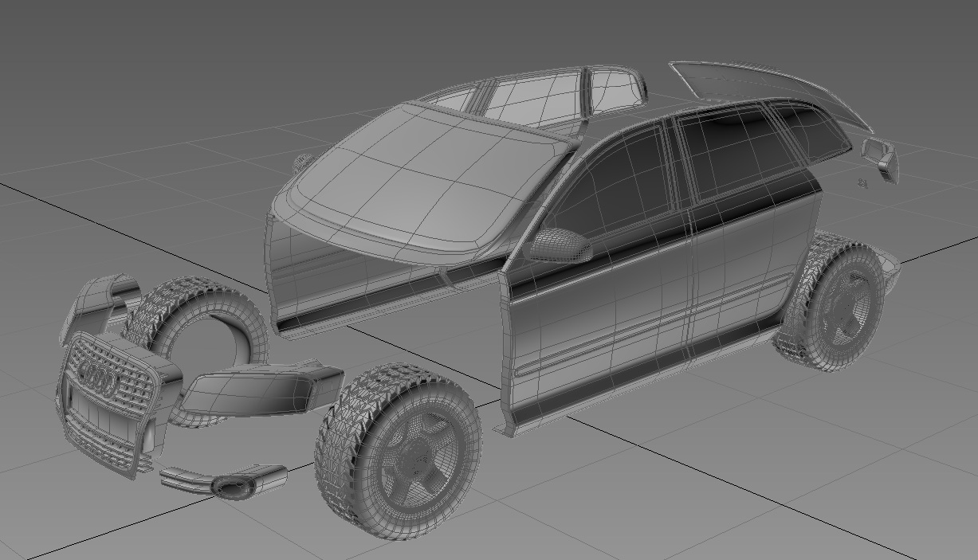Select the Audi front grille mesh
978x560 pixels.
pos(116,406)
